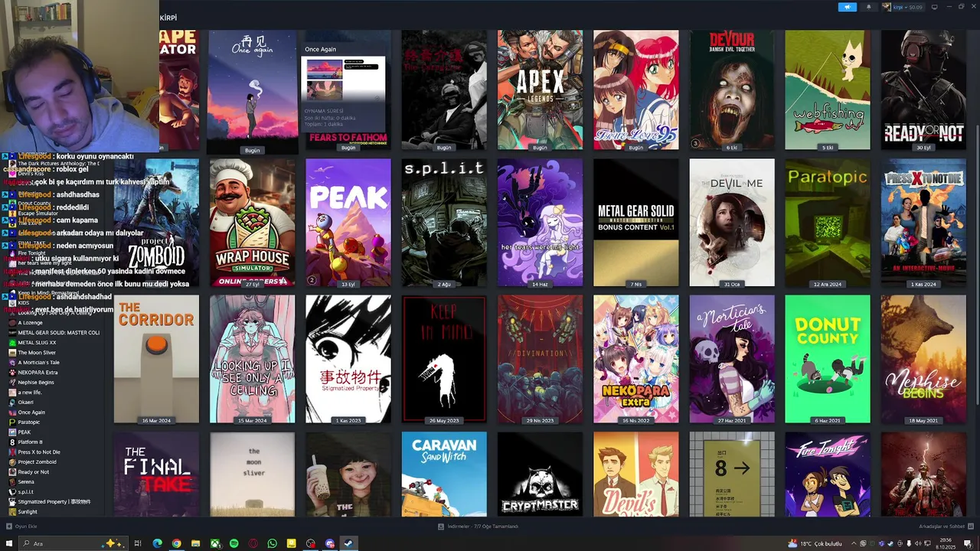Screen dimensions: 980x551
Task: Select 'Nephise Begins' sidebar entry
Action: [36, 383]
